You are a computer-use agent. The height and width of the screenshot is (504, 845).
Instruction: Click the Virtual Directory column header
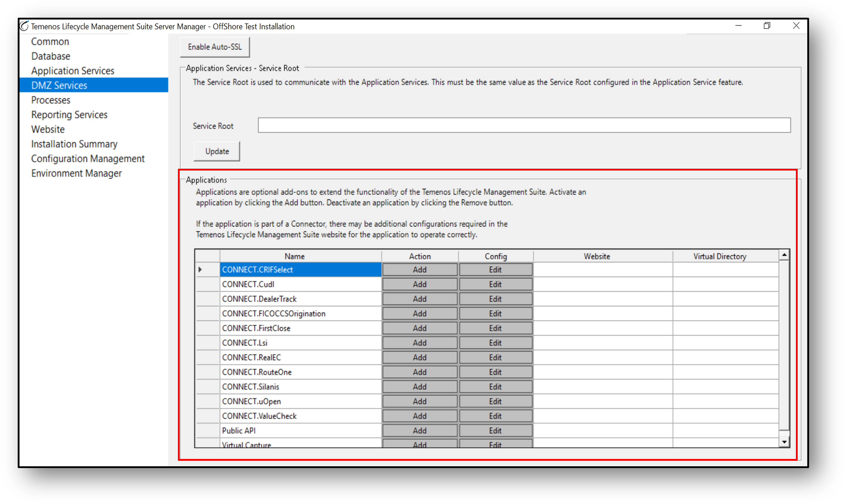point(726,256)
